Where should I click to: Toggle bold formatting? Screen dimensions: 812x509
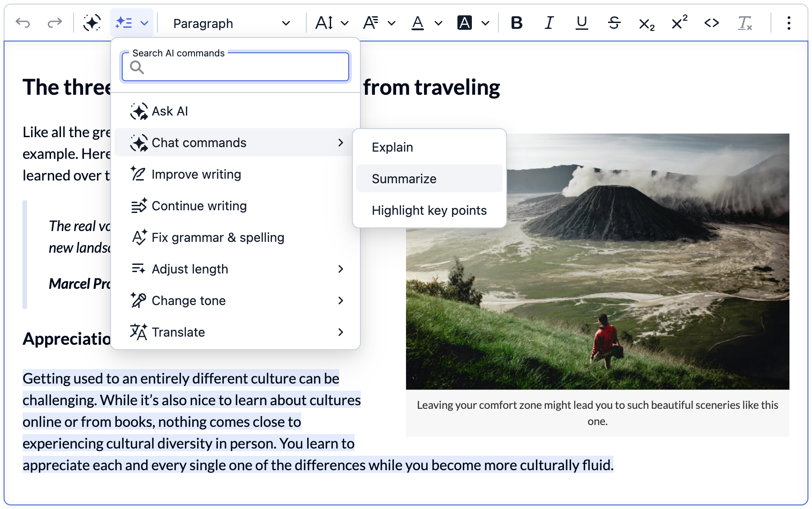point(517,23)
